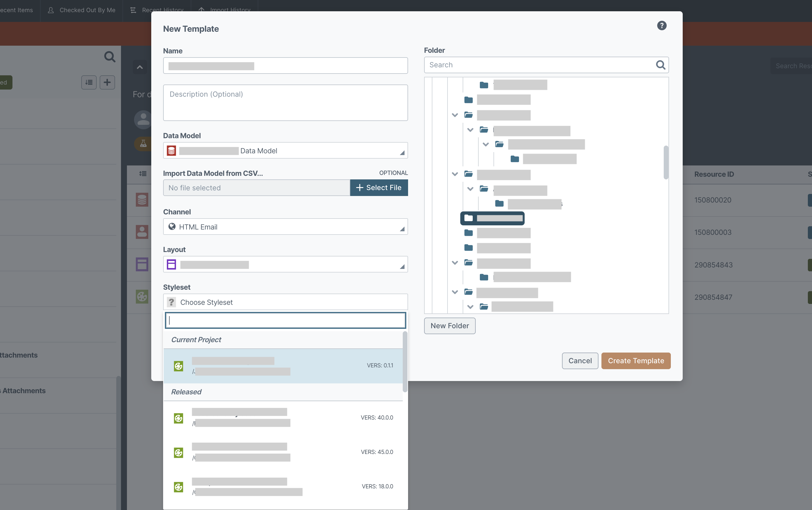This screenshot has width=812, height=510.
Task: Open Recent Items tab
Action: [17, 10]
